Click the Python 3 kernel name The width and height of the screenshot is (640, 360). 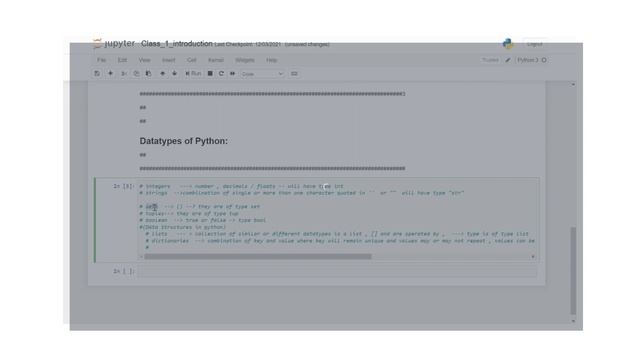(x=527, y=60)
